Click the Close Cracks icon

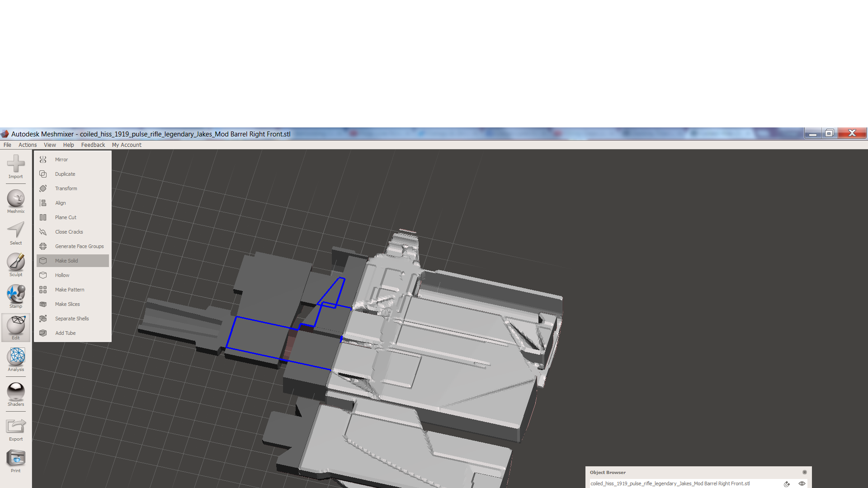(x=43, y=232)
